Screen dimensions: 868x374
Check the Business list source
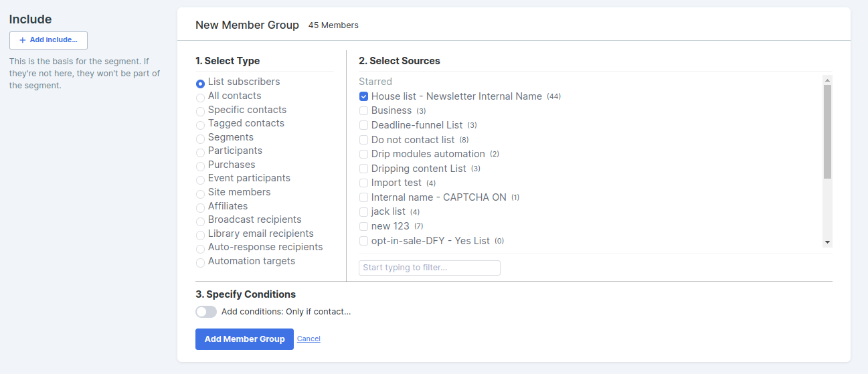(x=363, y=110)
